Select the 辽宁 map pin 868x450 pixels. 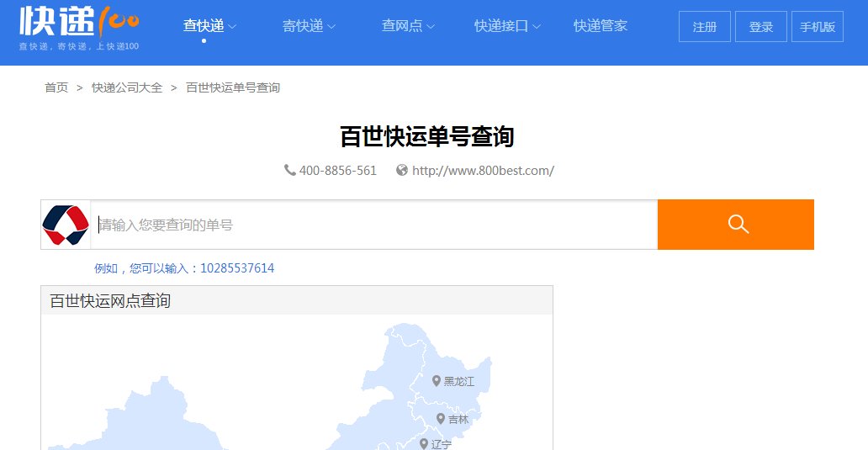(423, 443)
